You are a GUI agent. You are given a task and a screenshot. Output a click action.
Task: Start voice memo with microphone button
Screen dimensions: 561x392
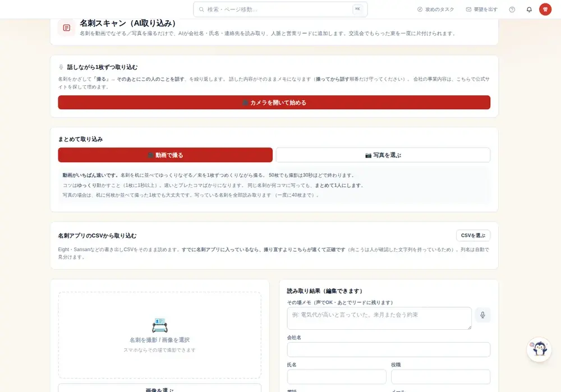tap(482, 315)
